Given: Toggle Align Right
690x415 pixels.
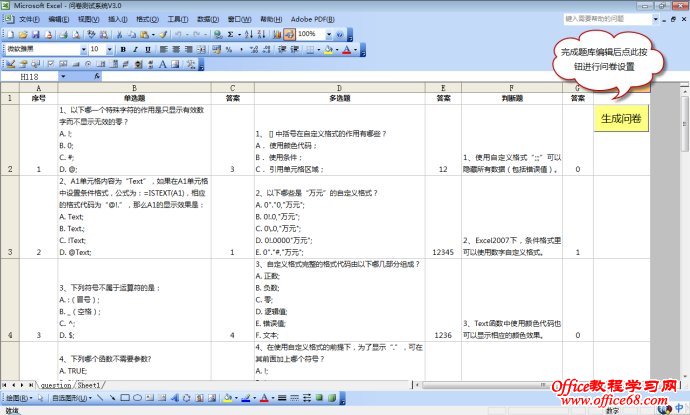Looking at the screenshot, I should click(x=188, y=50).
